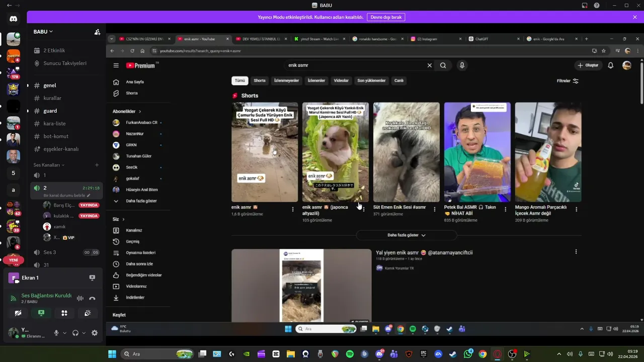The image size is (644, 362).
Task: Select the Son yüklenenler filter chip
Action: 371,80
